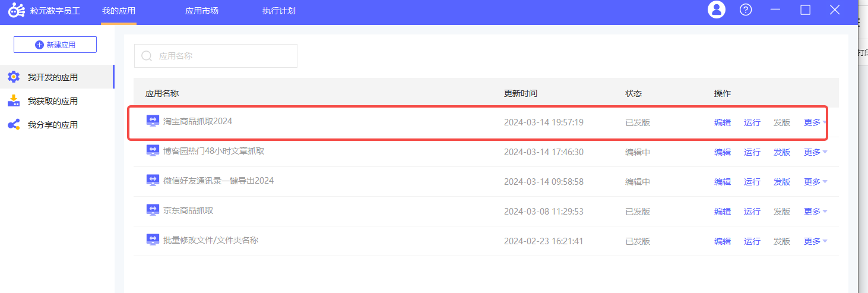The height and width of the screenshot is (293, 868).
Task: Open 我获取的应用 in the sidebar
Action: (x=57, y=101)
